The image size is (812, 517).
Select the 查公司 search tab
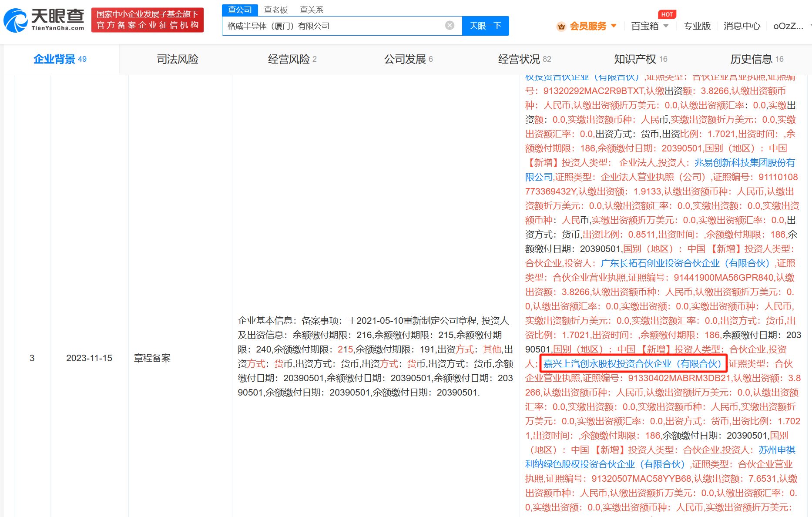[240, 10]
